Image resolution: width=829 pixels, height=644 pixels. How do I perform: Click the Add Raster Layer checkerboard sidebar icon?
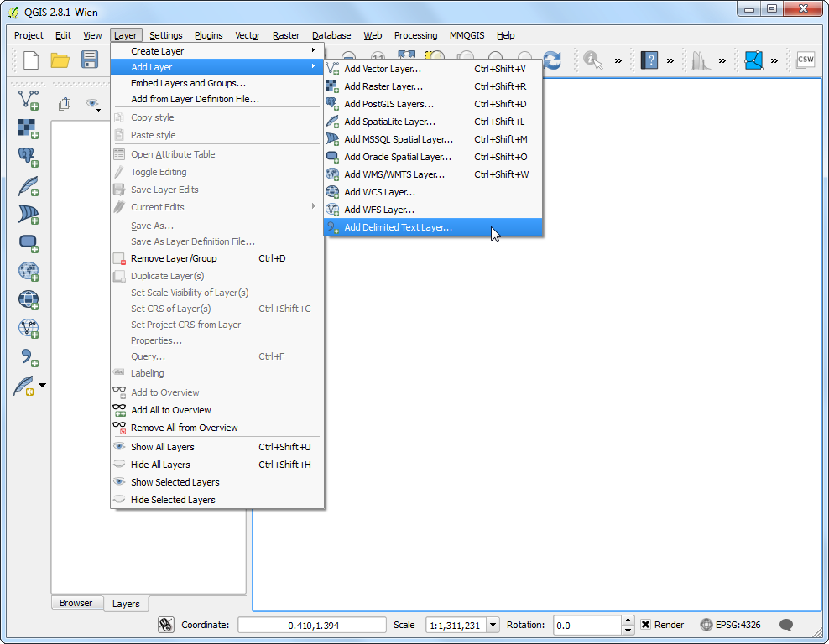29,128
